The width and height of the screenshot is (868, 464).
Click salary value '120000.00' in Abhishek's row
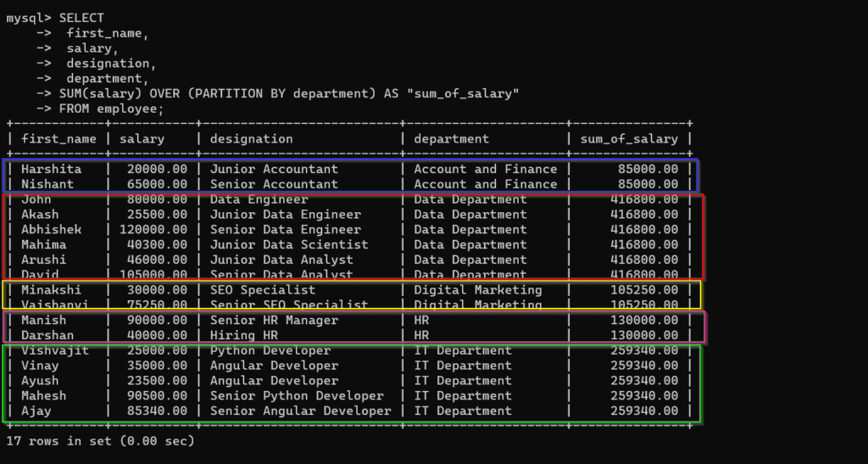click(x=153, y=229)
